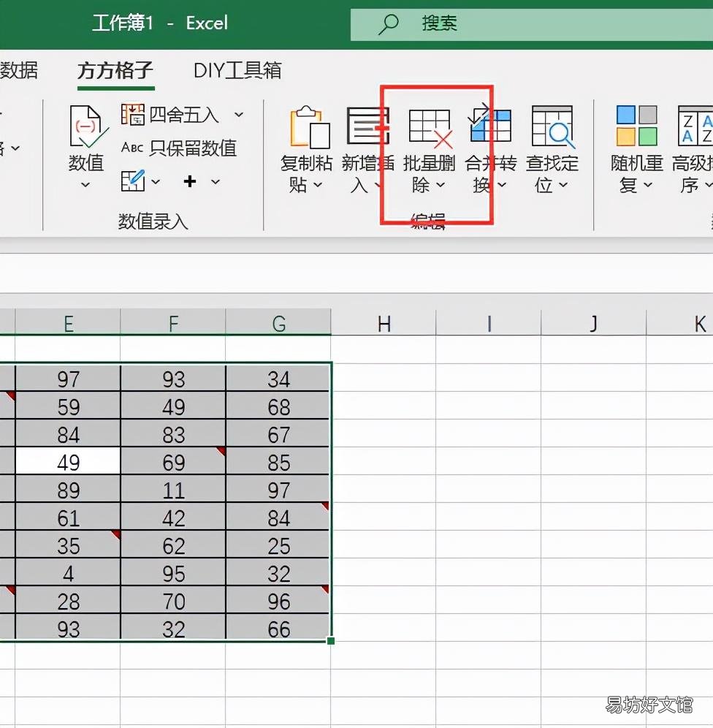Select column F header
Viewport: 713px width, 728px height.
(x=173, y=322)
